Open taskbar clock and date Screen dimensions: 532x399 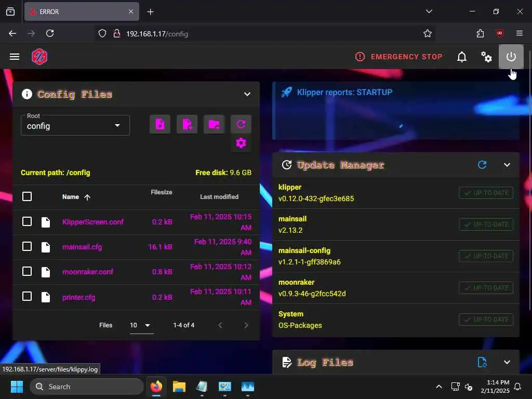pos(495,387)
